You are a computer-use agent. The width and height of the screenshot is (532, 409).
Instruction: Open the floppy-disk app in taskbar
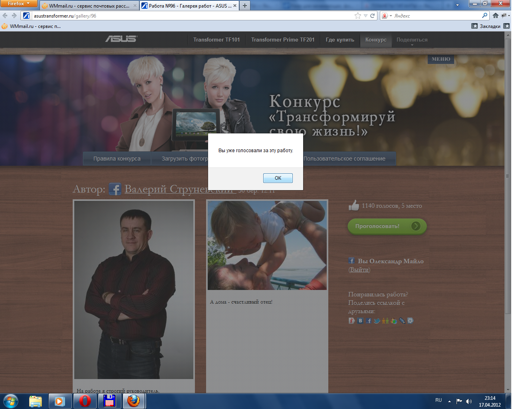109,401
